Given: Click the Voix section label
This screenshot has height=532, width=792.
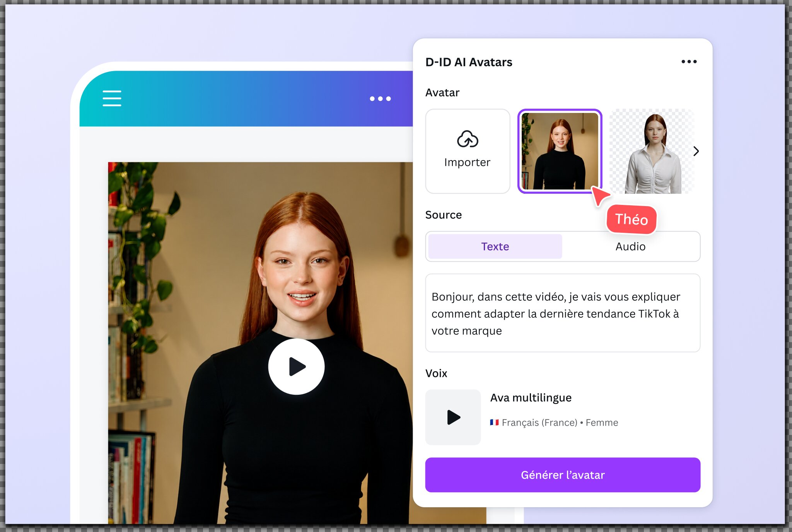Looking at the screenshot, I should click(x=436, y=373).
